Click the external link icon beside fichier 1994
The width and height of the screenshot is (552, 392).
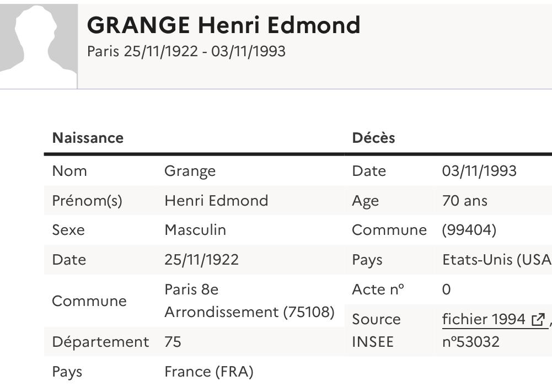tap(538, 320)
